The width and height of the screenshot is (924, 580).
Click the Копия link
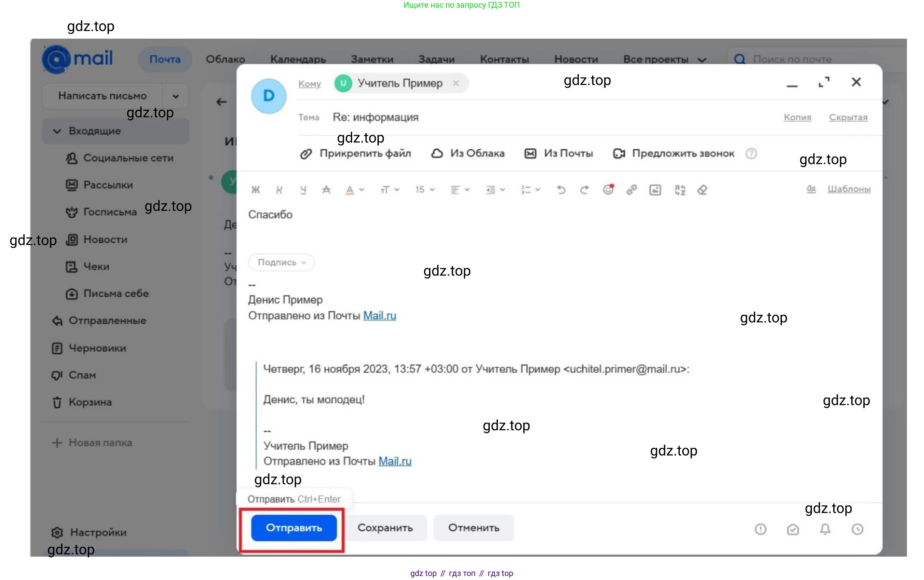pos(797,117)
